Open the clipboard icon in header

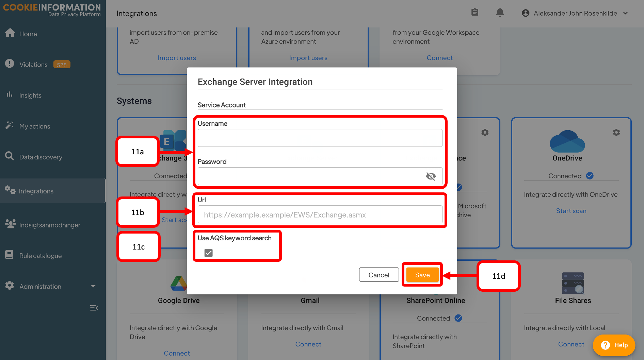tap(475, 13)
